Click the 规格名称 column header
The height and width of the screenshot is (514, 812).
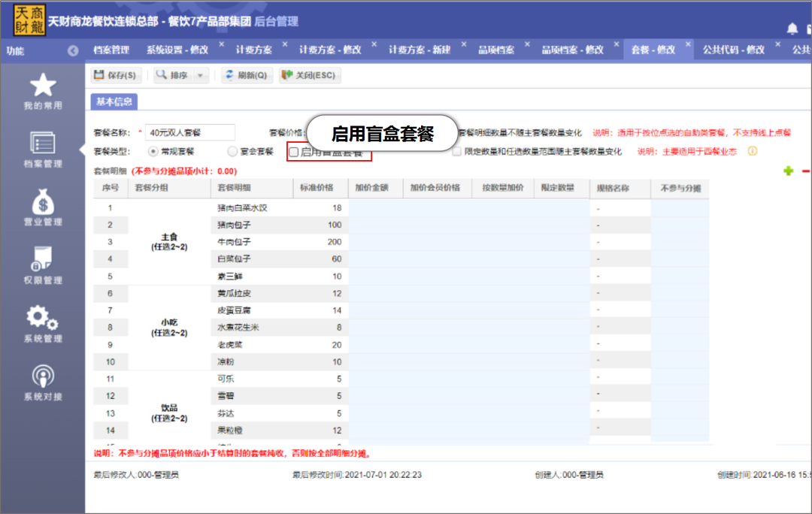pos(620,189)
